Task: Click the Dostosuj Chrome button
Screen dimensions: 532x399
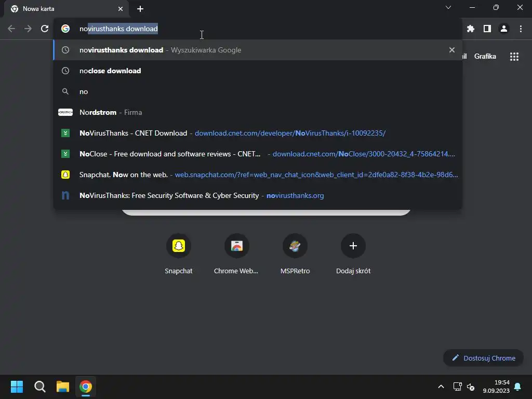Action: [483, 358]
